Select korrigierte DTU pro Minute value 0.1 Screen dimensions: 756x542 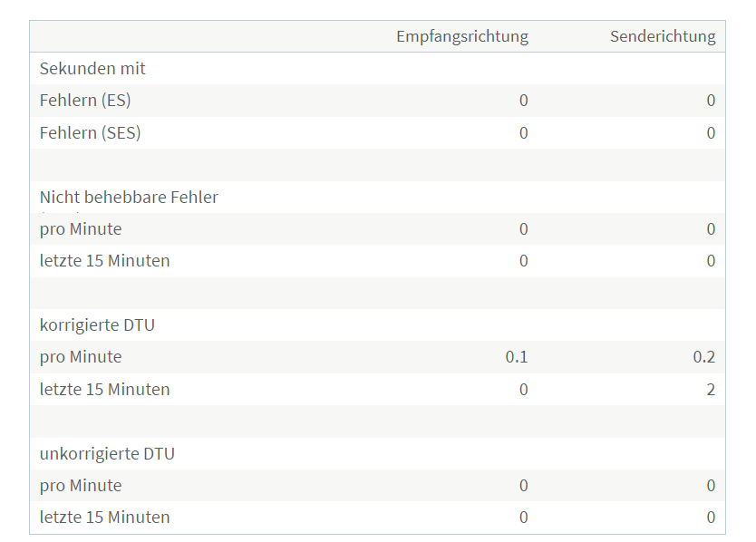517,357
